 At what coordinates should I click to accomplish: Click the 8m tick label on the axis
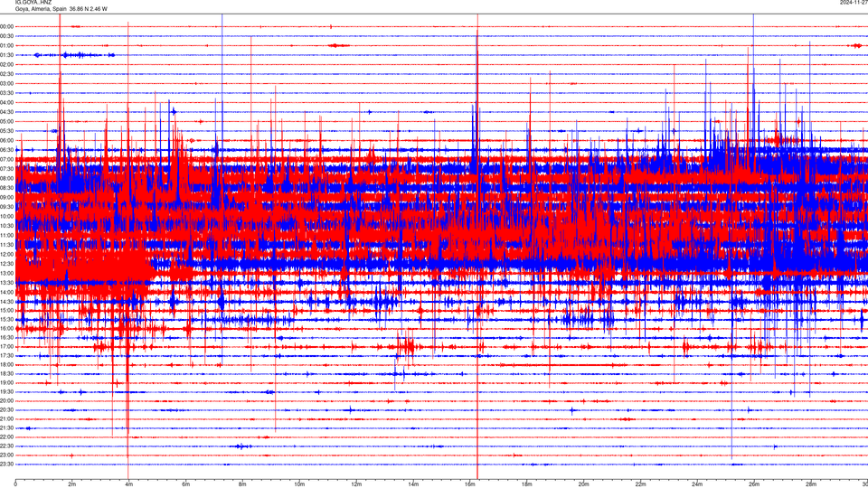(242, 484)
